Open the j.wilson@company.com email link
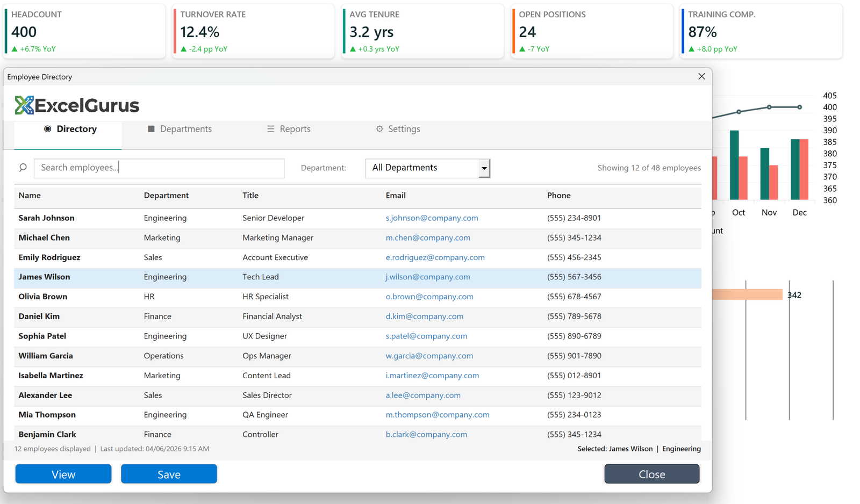 (428, 277)
